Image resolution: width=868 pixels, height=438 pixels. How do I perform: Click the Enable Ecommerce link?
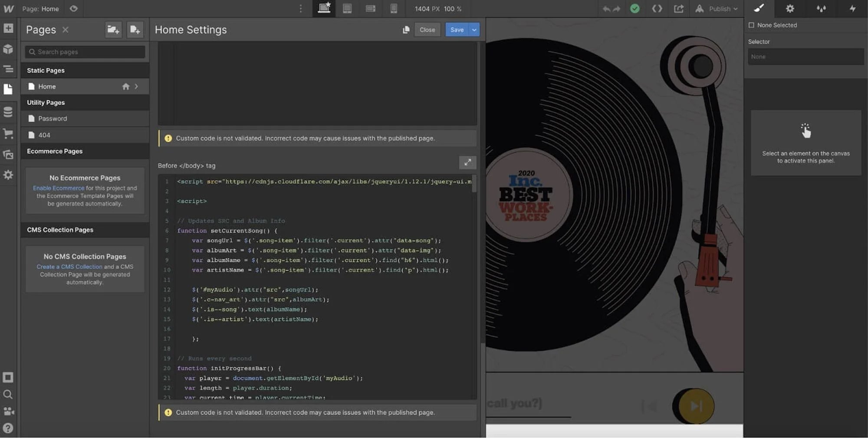pos(59,188)
